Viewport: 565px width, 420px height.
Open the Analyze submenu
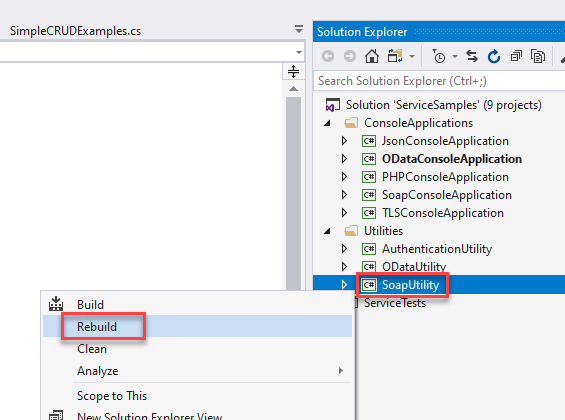point(197,371)
